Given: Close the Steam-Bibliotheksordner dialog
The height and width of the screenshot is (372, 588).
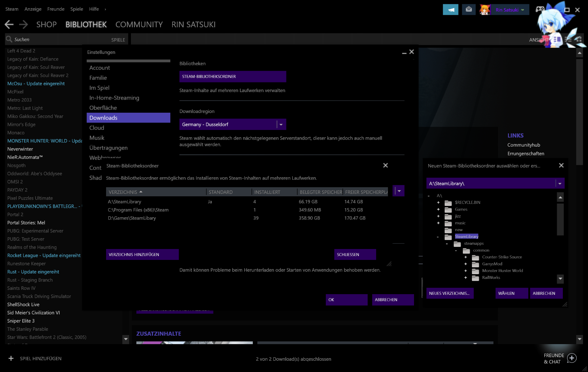Looking at the screenshot, I should (x=386, y=165).
